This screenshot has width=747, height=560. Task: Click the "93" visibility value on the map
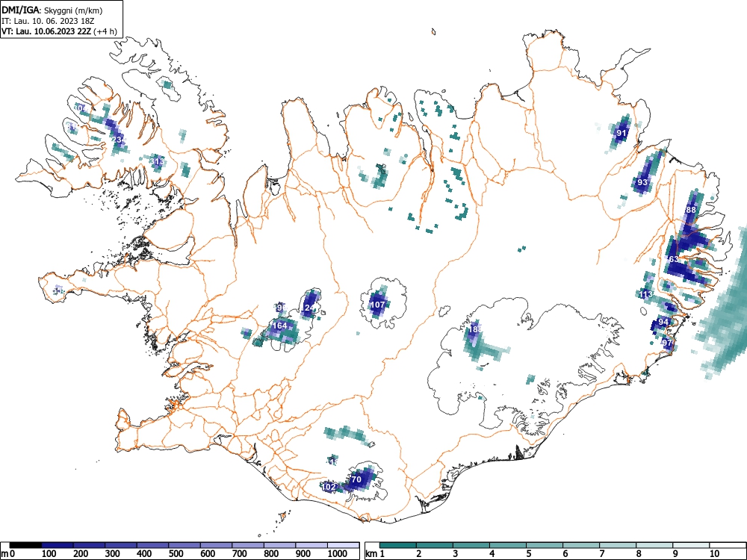point(642,182)
